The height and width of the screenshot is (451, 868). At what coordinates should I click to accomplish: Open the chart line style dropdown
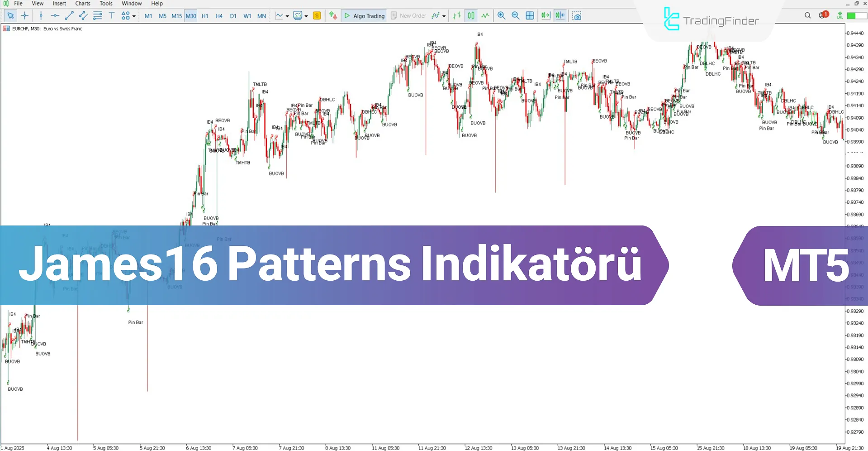pyautogui.click(x=287, y=15)
